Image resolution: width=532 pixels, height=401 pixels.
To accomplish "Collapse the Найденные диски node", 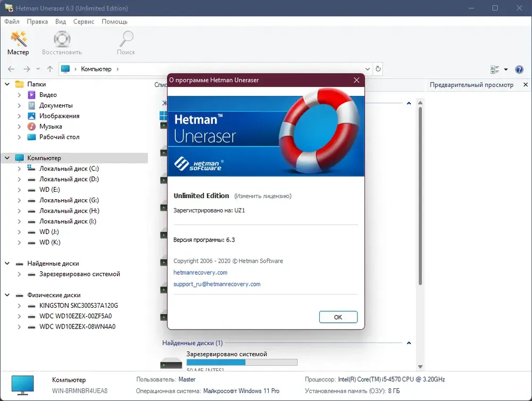I will point(7,263).
